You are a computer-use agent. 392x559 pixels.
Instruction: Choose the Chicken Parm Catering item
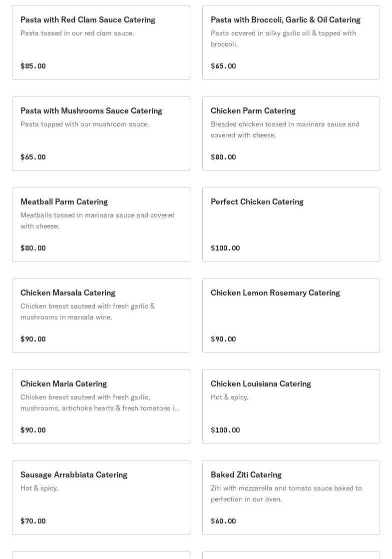pyautogui.click(x=291, y=133)
